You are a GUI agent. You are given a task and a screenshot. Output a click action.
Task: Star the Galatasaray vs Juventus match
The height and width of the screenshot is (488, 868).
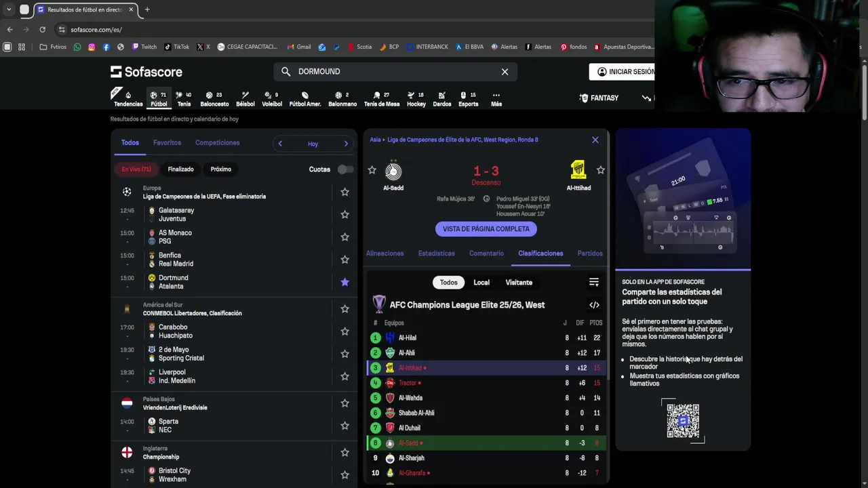[x=344, y=215]
